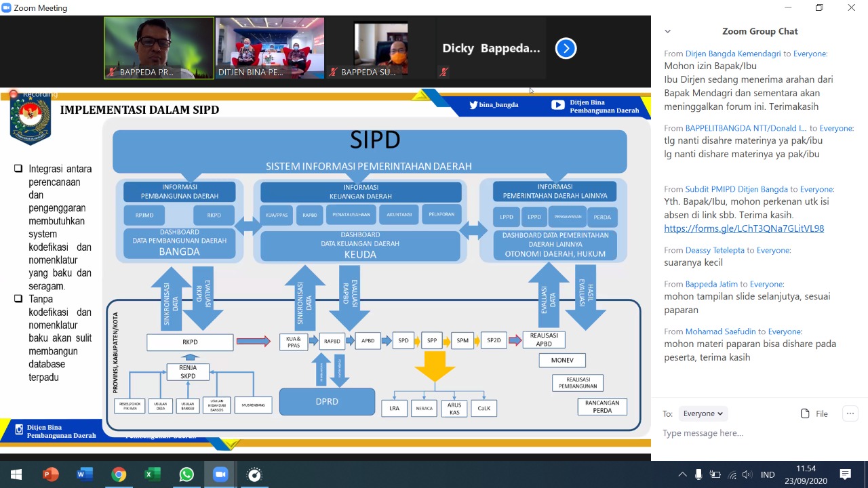
Task: Open the Windows Start menu
Action: coord(16,474)
